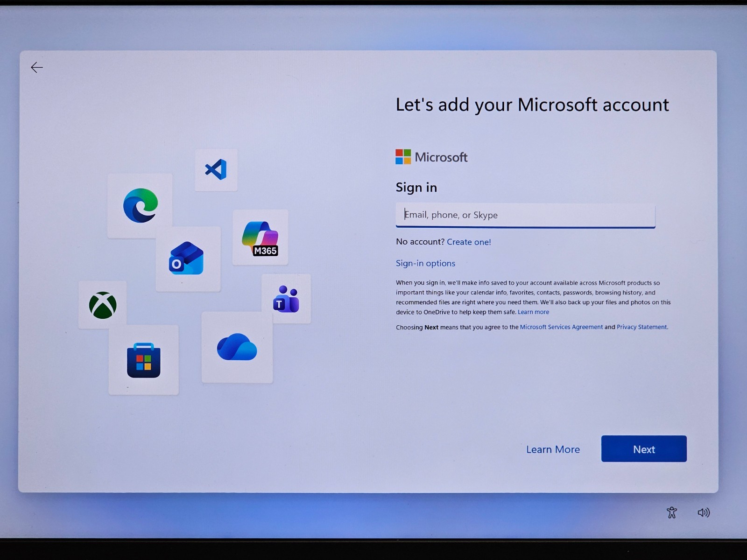Click the Sign in heading text
The image size is (747, 560).
point(416,188)
